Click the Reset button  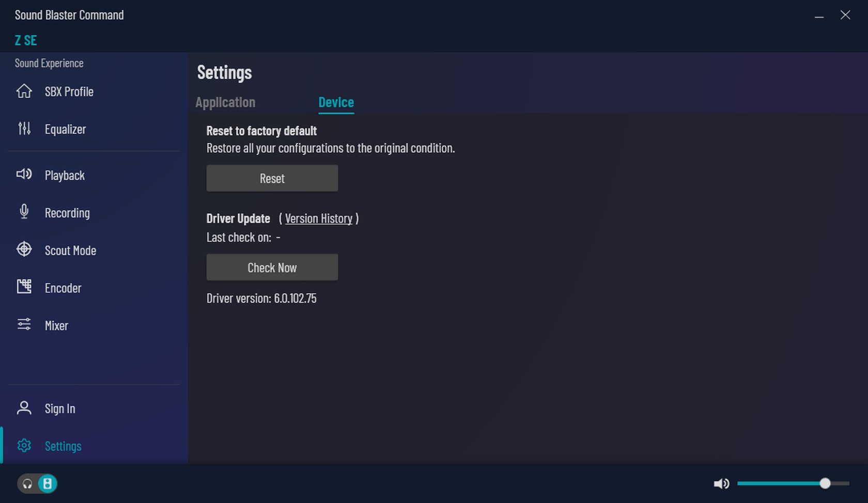[x=272, y=178]
